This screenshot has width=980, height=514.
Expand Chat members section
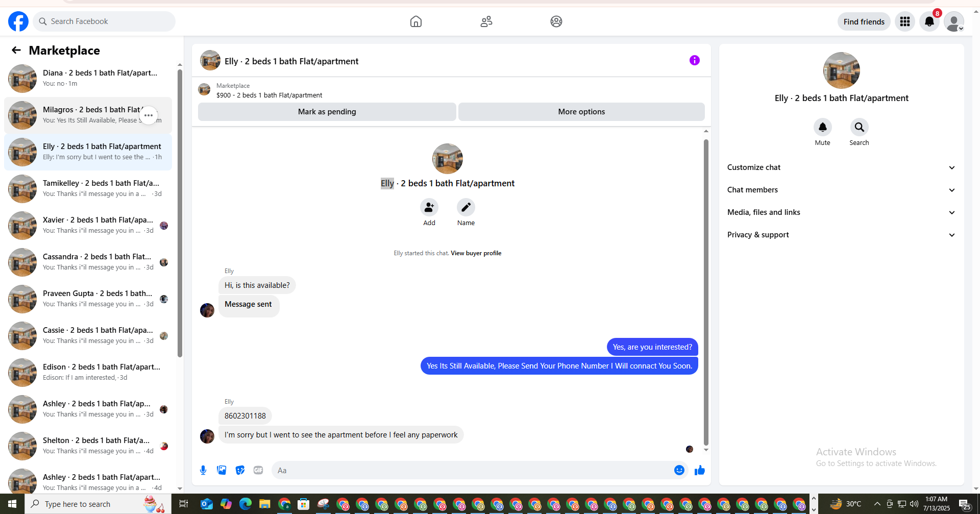point(842,190)
